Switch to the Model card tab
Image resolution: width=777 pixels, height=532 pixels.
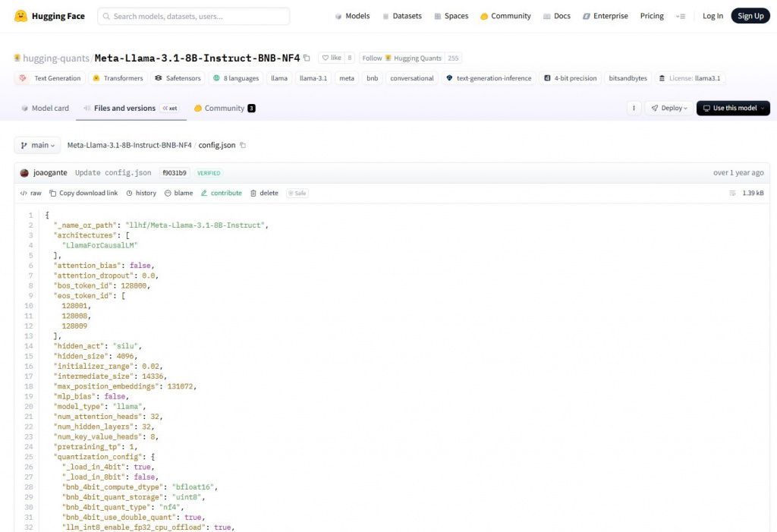45,108
